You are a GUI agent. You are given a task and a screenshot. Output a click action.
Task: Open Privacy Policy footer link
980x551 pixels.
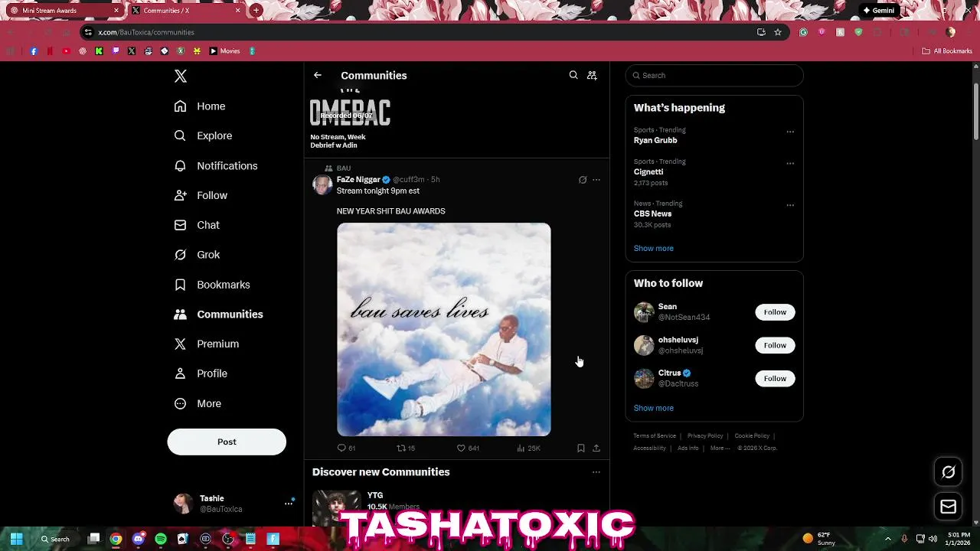[705, 436]
